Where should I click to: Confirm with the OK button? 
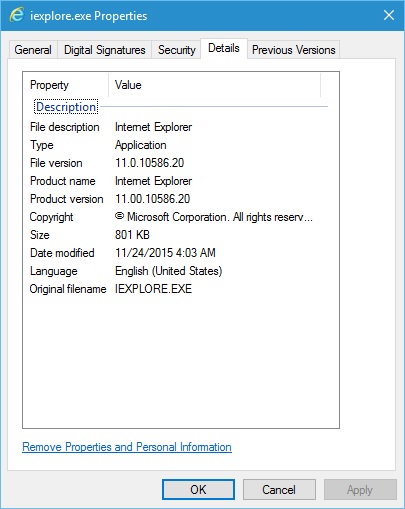(198, 489)
